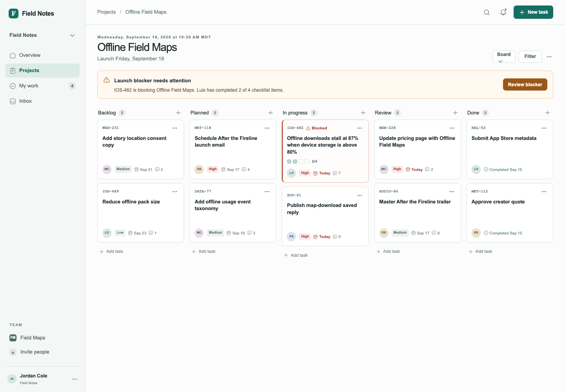Expand the Field Notes workspace switcher chevron
Image resolution: width=565 pixels, height=392 pixels.
coord(72,35)
